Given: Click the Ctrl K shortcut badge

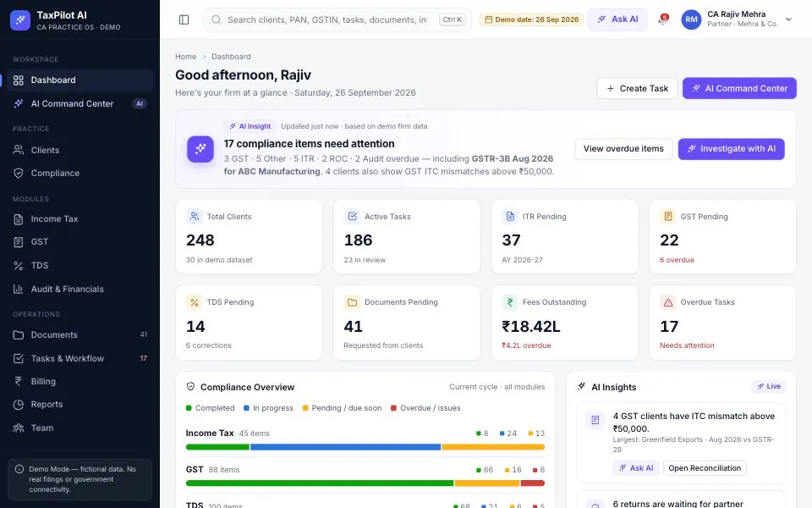Looking at the screenshot, I should point(452,19).
